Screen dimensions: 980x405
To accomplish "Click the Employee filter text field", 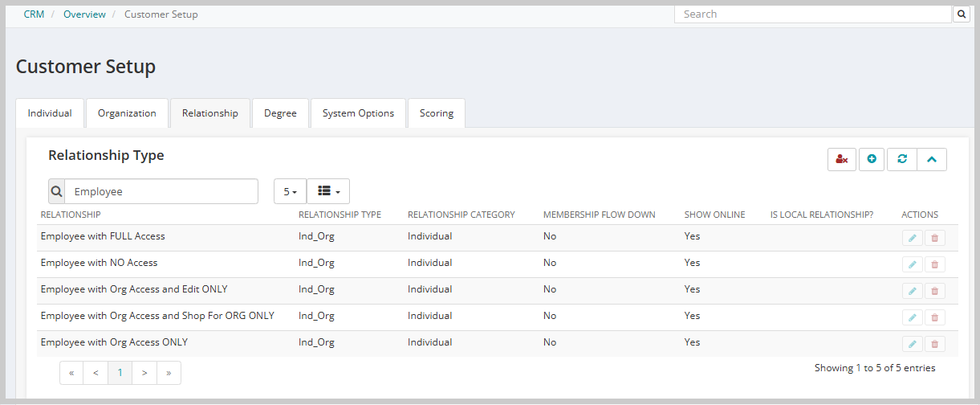I will click(161, 191).
